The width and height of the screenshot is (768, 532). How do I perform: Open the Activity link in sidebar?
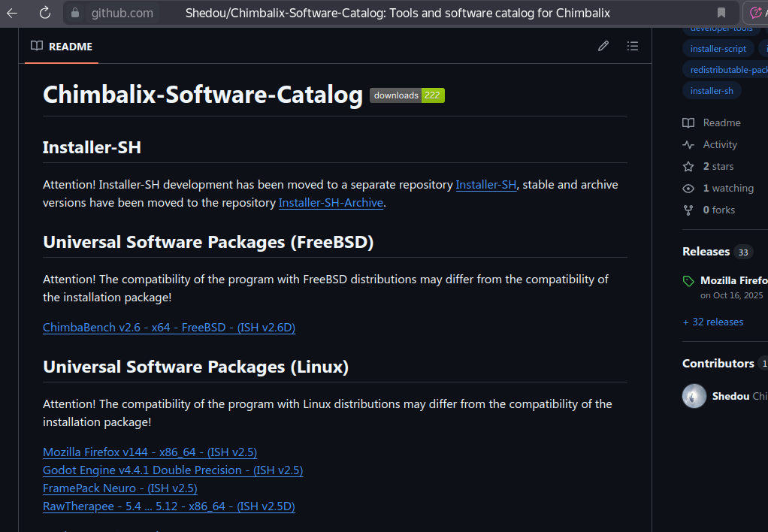720,145
